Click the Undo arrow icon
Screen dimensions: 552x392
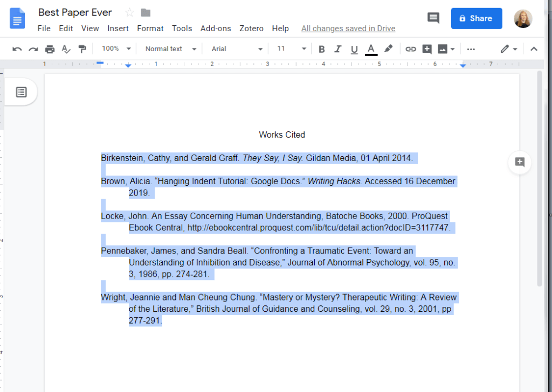17,49
